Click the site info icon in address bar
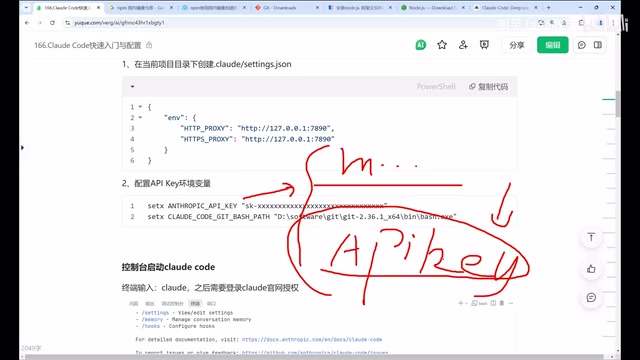 point(67,23)
